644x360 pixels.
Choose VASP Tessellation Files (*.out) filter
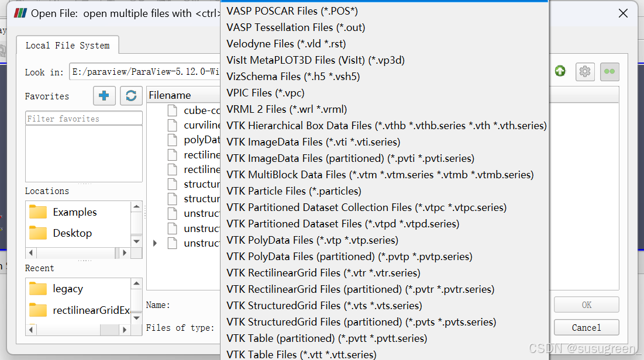(384, 27)
